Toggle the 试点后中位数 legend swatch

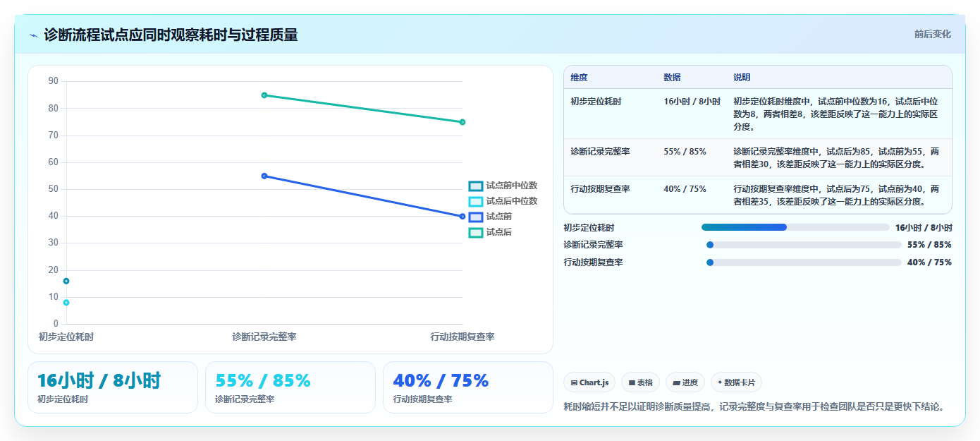coord(476,201)
